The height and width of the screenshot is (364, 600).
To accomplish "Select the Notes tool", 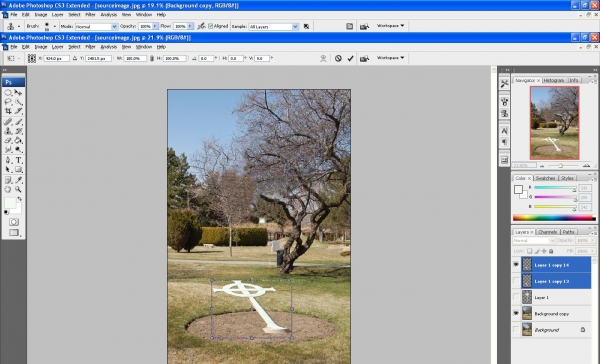I will pyautogui.click(x=8, y=180).
